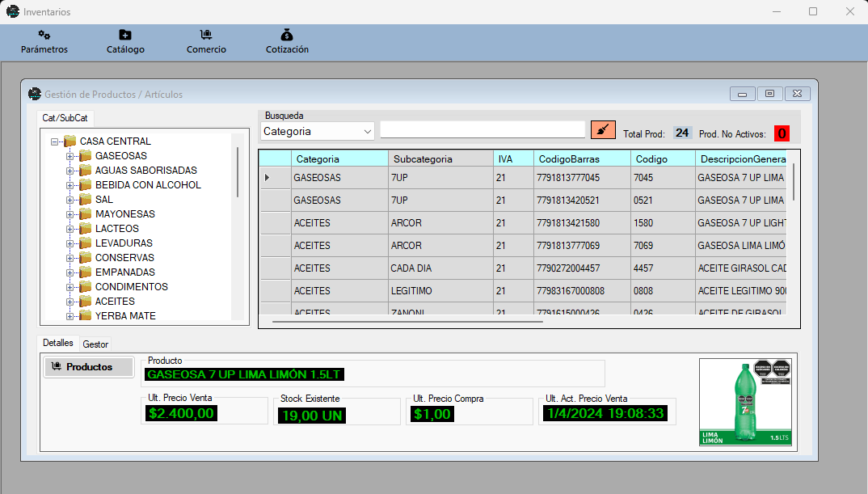Expand the BEBIDA CON ALCOHOL node
This screenshot has height=494, width=868.
(x=70, y=185)
